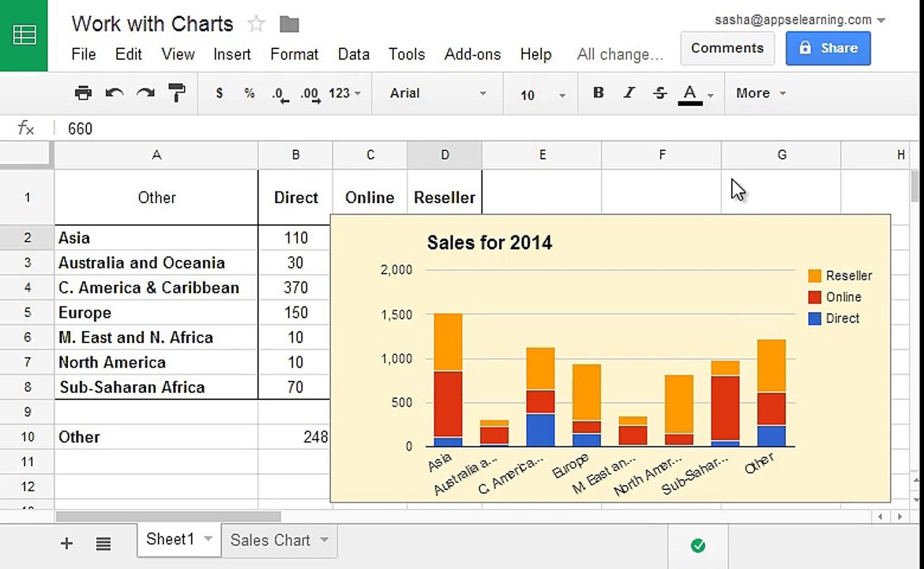Format as percent
Screen dimensions: 924x569
tap(250, 93)
